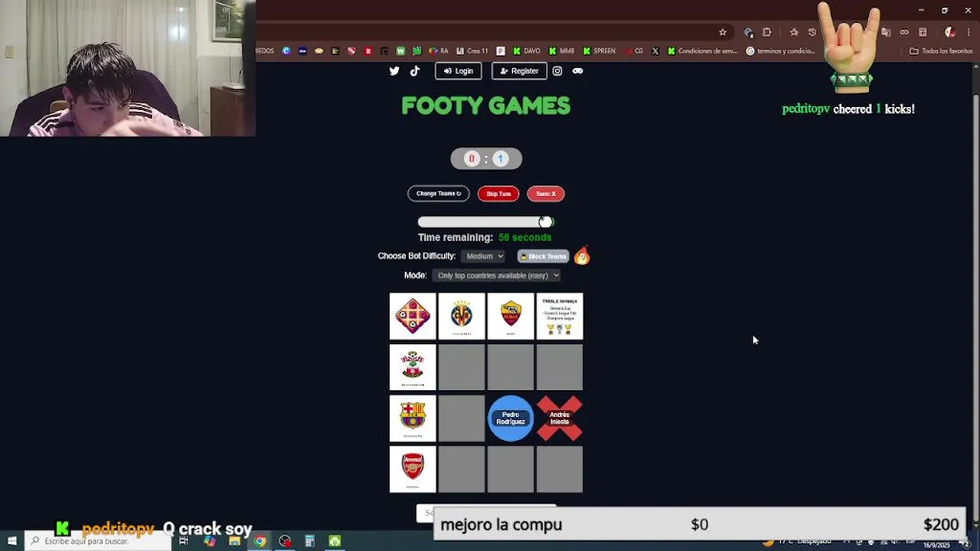This screenshot has width=980, height=551.
Task: Click the Southampton crest row header
Action: tap(413, 367)
